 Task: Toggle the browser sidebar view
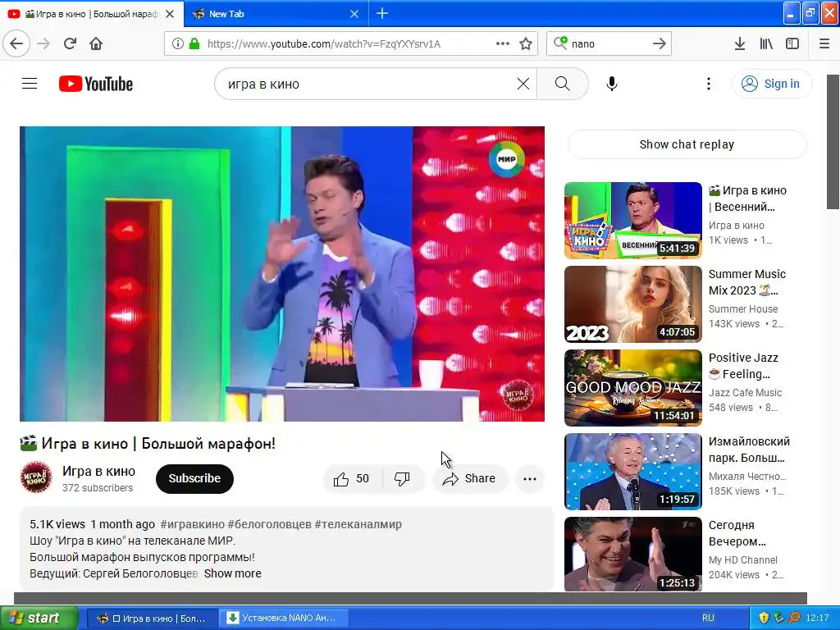[x=792, y=43]
